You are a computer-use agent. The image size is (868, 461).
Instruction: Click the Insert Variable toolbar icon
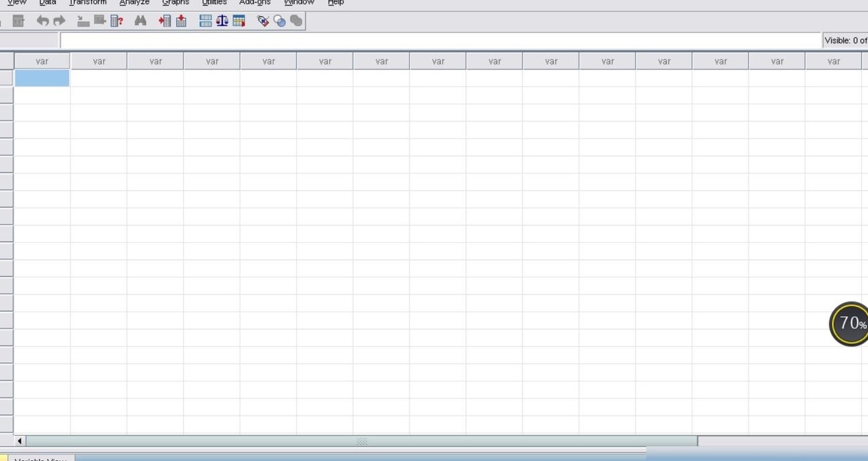[181, 21]
